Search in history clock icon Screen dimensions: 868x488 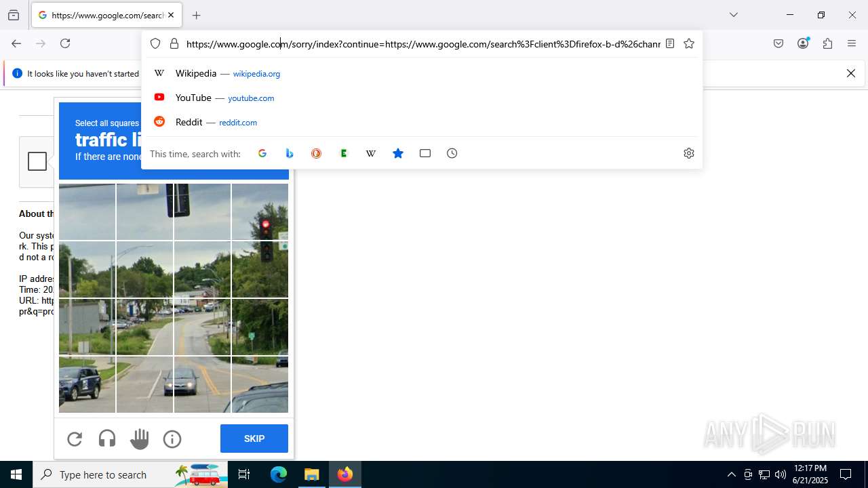452,153
